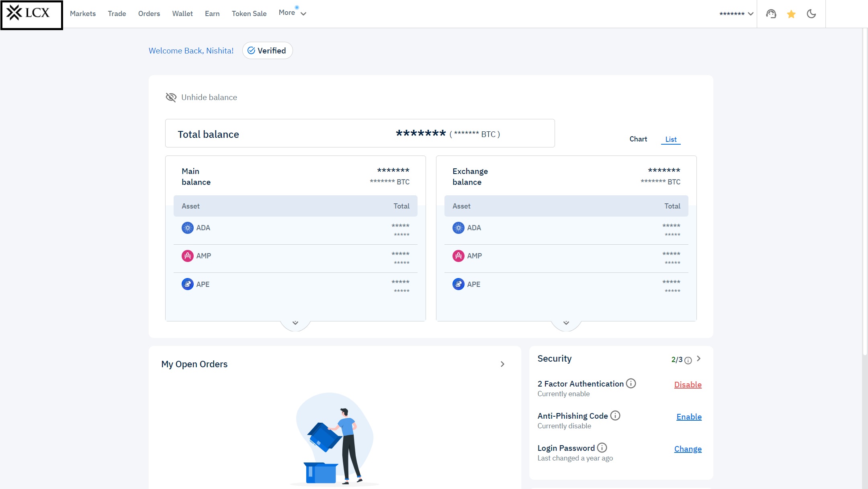This screenshot has height=489, width=868.
Task: Go to Token Sale page
Action: [249, 14]
